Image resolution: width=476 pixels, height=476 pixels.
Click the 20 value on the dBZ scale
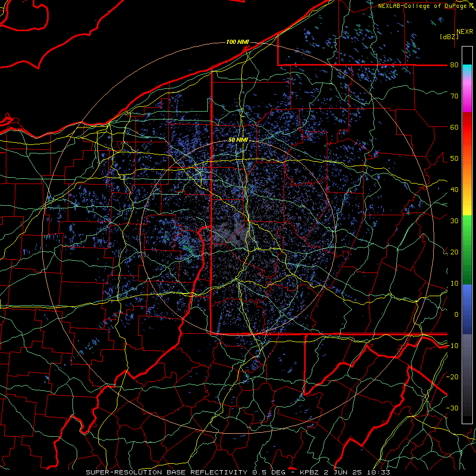coord(454,252)
